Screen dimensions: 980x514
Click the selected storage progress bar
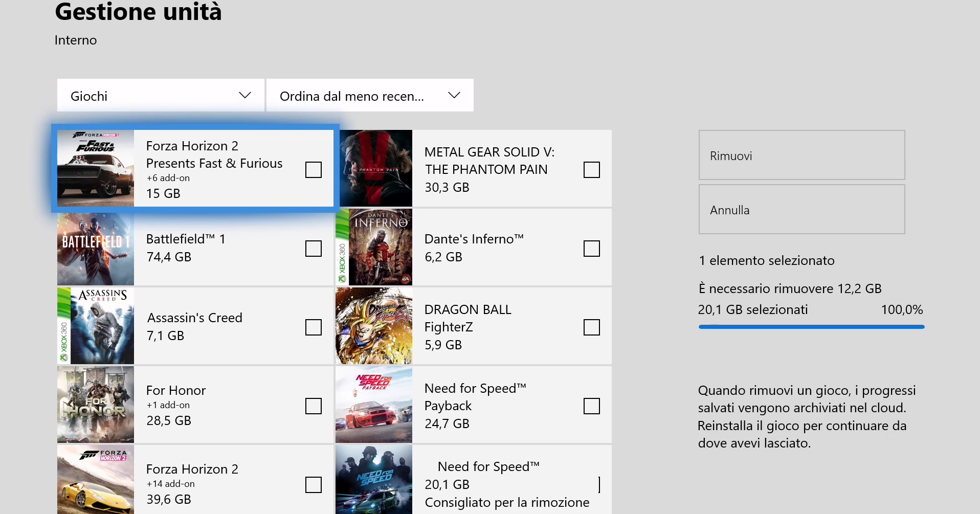(x=811, y=327)
